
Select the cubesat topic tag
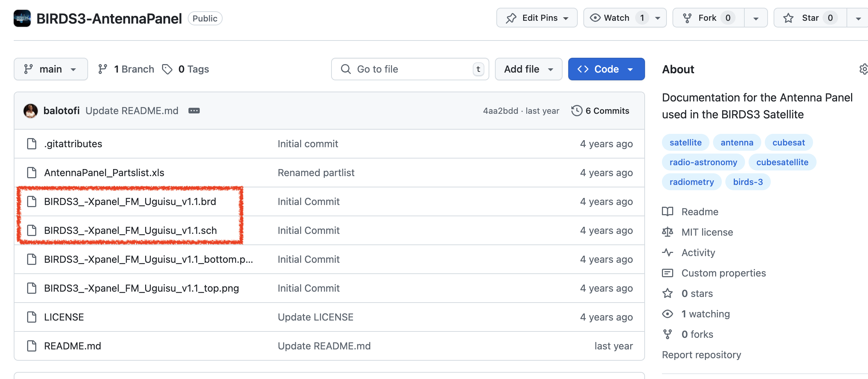click(789, 143)
